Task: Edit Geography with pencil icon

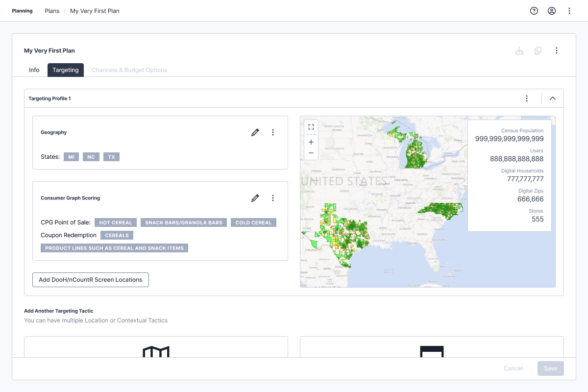Action: [x=255, y=132]
